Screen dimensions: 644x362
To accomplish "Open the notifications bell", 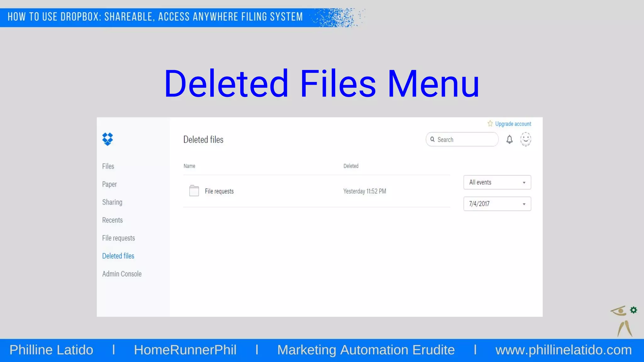I will [x=509, y=140].
